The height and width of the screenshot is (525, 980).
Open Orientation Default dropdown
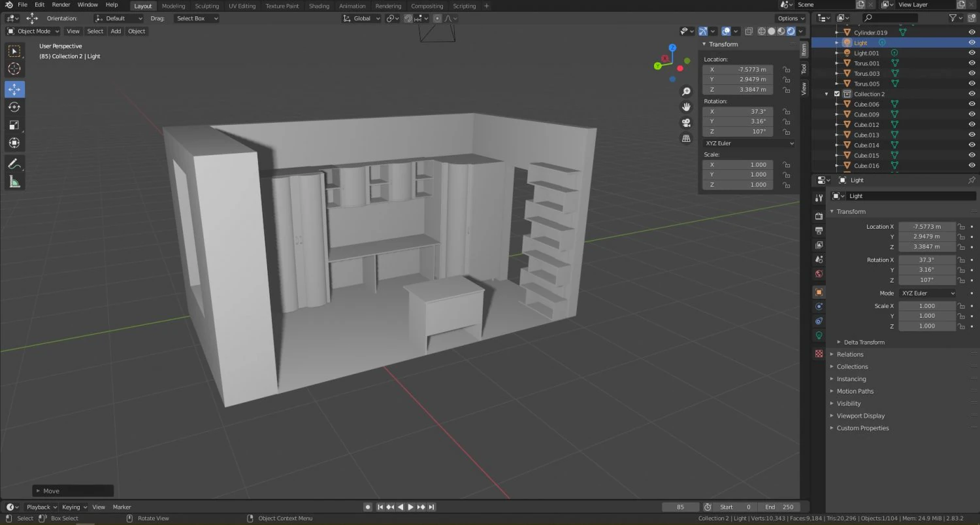click(x=118, y=18)
